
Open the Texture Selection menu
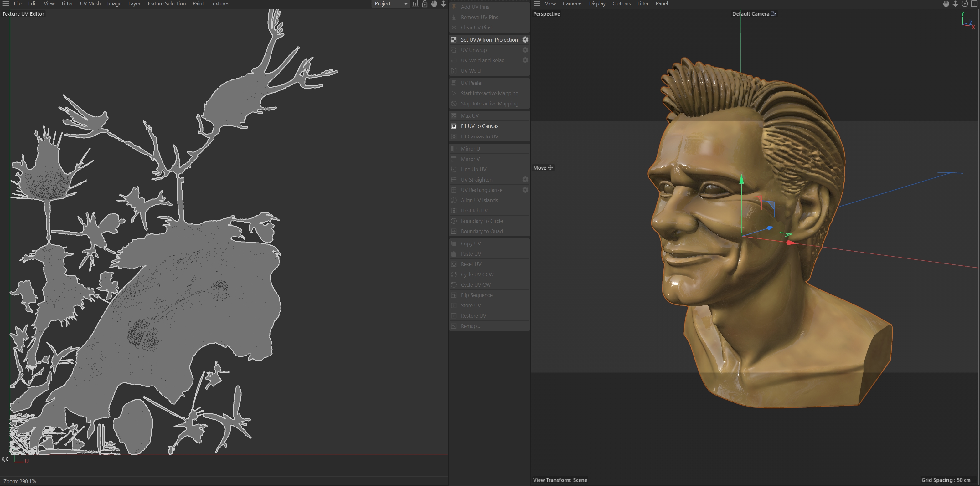(x=166, y=3)
